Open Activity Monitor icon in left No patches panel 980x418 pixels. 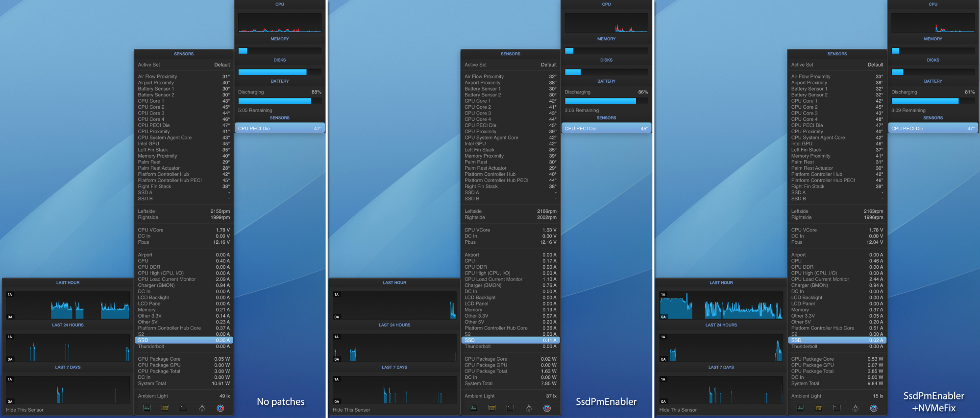coord(147,408)
